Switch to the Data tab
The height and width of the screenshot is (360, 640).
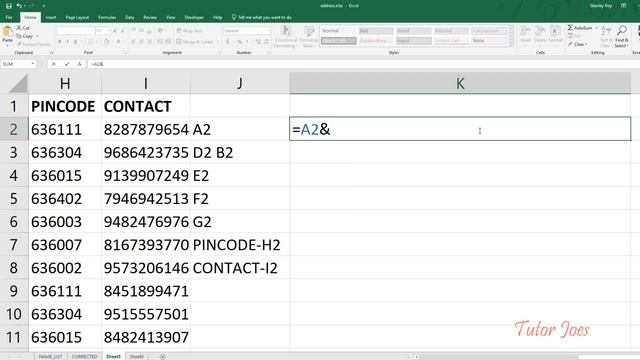tap(130, 17)
